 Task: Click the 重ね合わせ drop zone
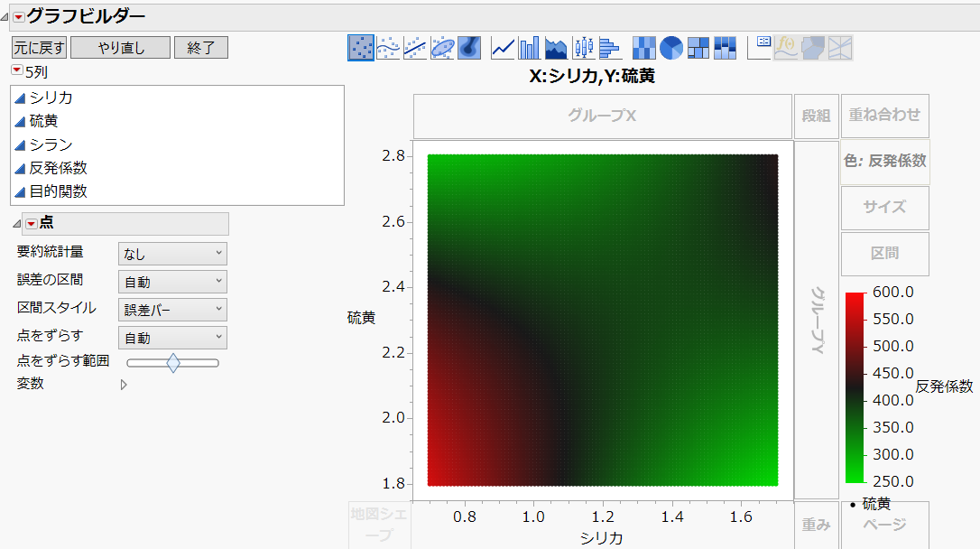885,116
